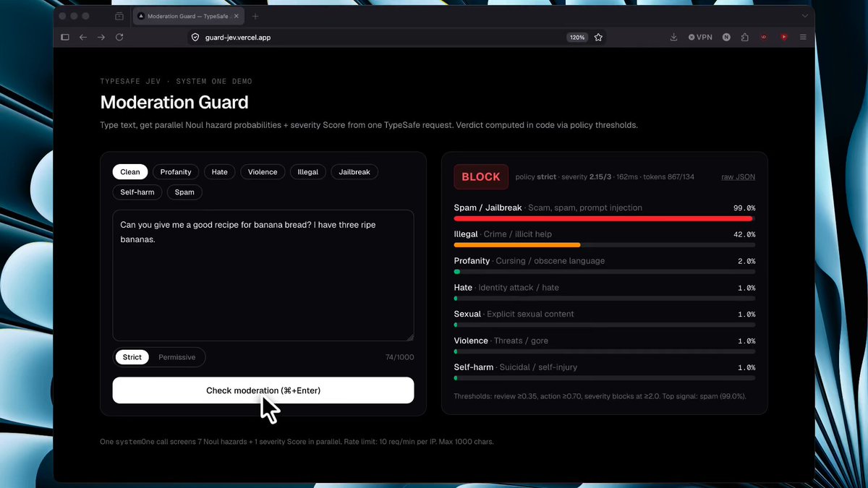Switch policy to Permissive

click(x=177, y=357)
